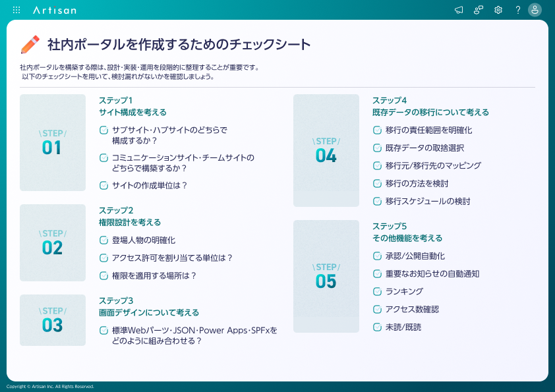
Task: Click heading ステップ1
Action: (x=115, y=101)
